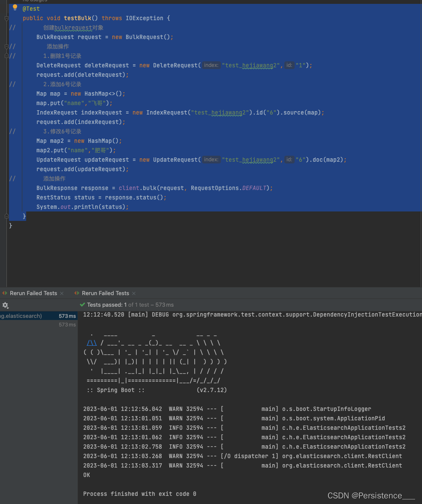Click the 创建bulkrequest对象 comment
This screenshot has height=504, width=422.
coord(73,27)
